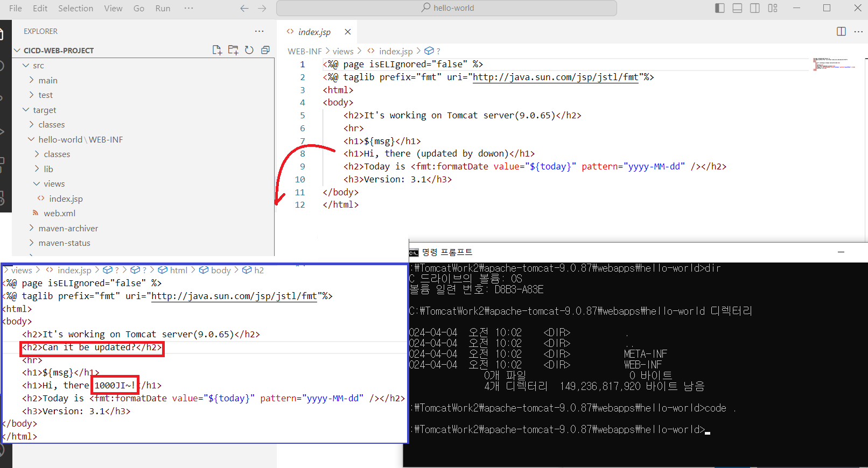The height and width of the screenshot is (468, 868).
Task: Click WEB-INF in the editor breadcrumb
Action: coord(305,51)
